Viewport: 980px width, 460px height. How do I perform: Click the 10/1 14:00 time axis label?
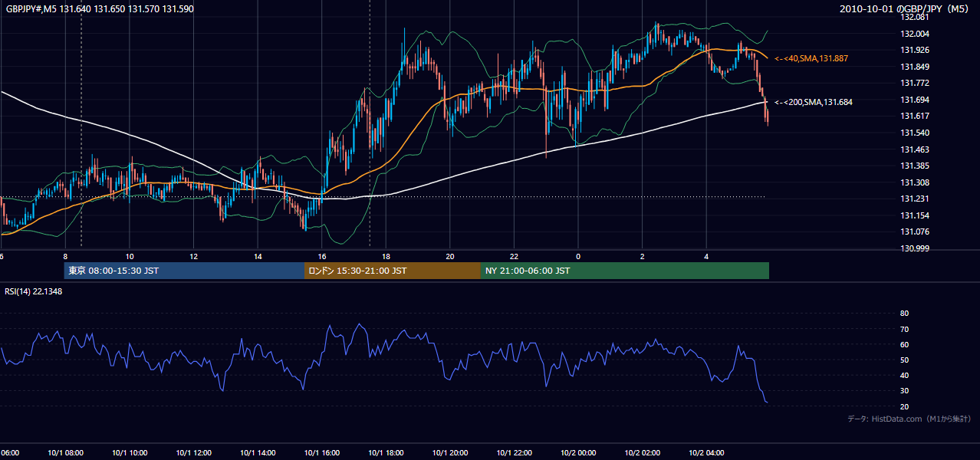pyautogui.click(x=258, y=452)
